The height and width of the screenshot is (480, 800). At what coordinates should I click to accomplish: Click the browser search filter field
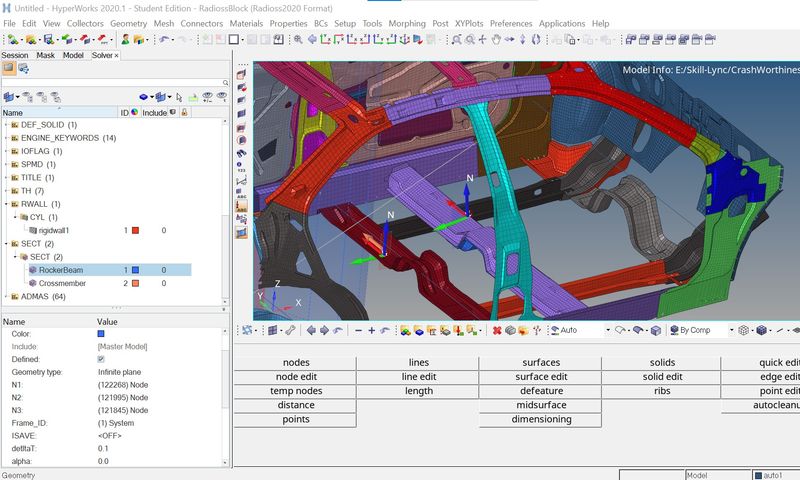coord(112,83)
